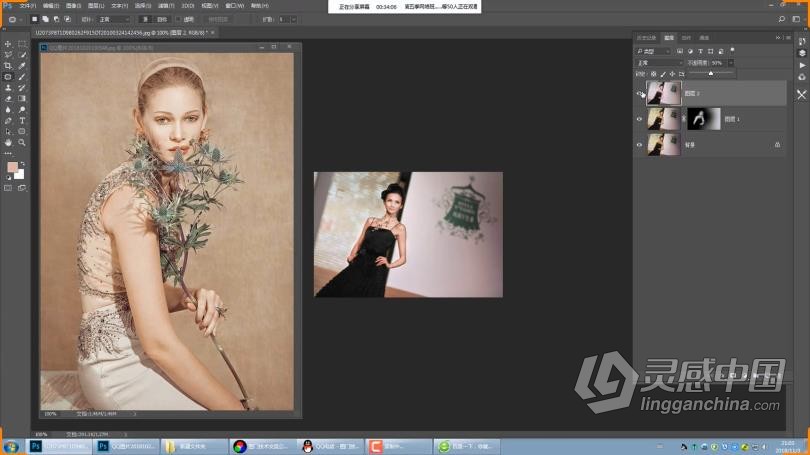
Task: Select the Crop tool
Action: tap(8, 66)
